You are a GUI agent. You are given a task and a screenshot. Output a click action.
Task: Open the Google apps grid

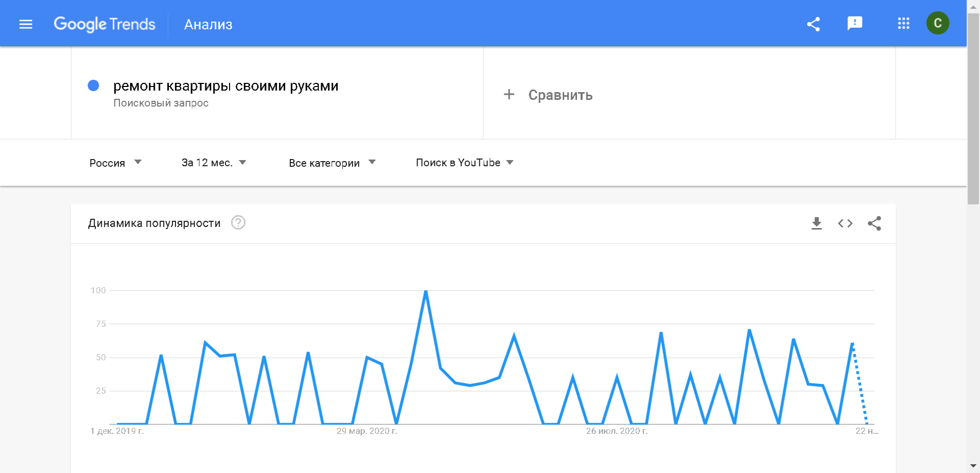(x=903, y=23)
